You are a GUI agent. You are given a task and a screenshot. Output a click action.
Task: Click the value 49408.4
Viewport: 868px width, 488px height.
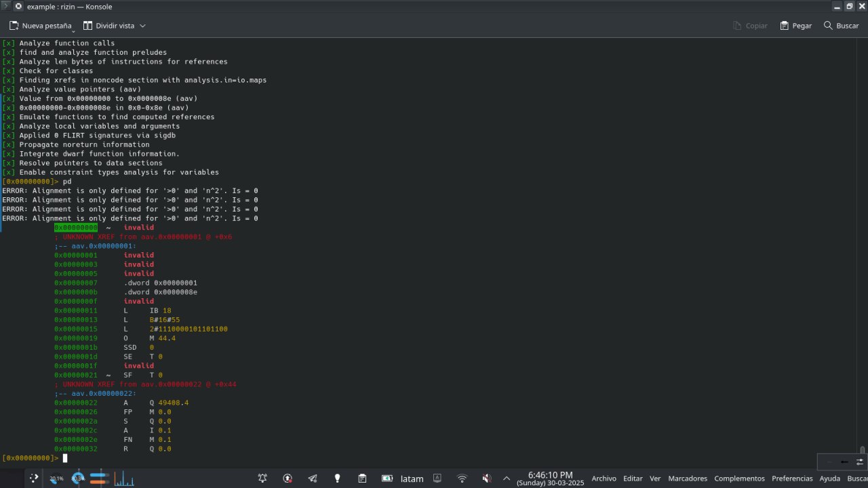tap(173, 403)
